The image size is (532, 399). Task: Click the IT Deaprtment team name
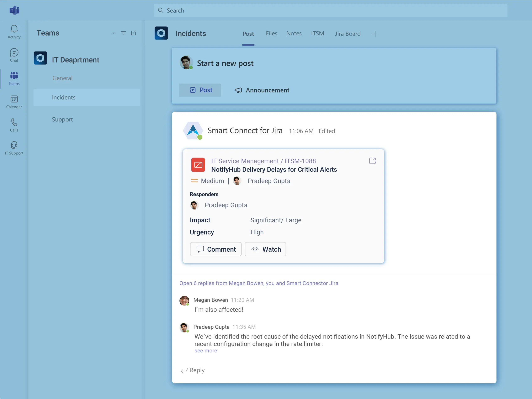(x=75, y=60)
